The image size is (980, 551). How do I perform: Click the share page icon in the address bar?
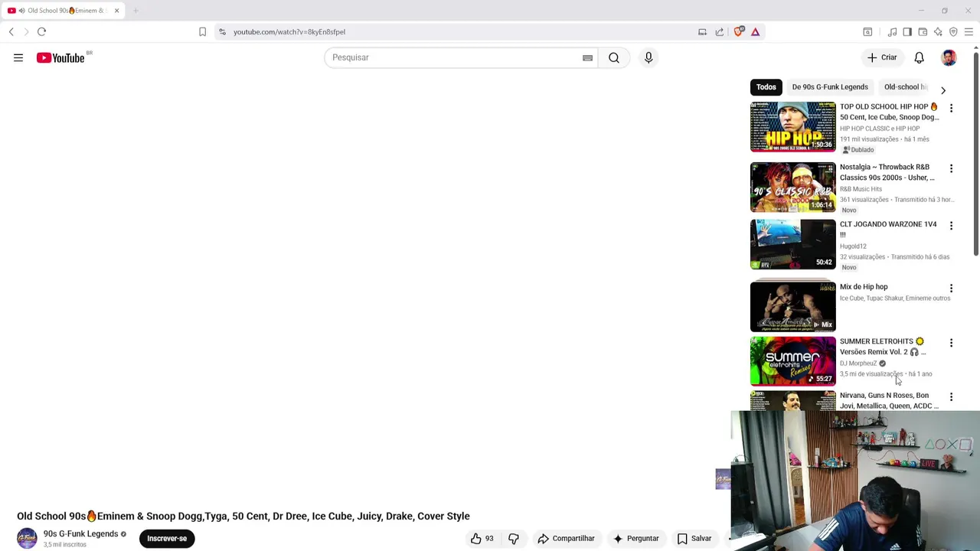point(720,31)
